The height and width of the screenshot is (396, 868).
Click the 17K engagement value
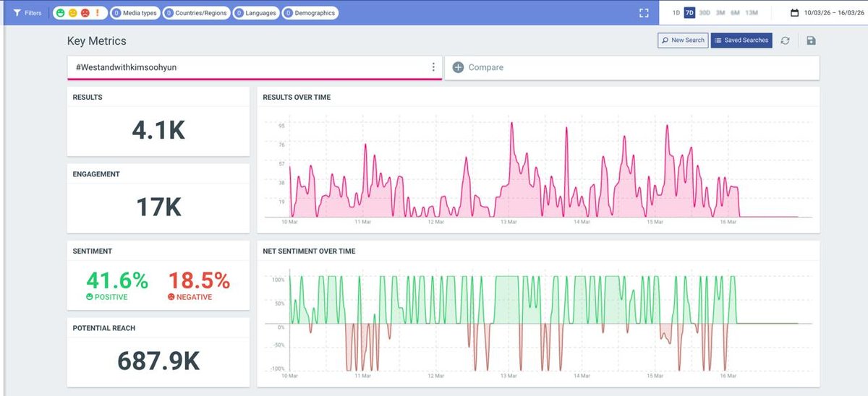click(158, 207)
